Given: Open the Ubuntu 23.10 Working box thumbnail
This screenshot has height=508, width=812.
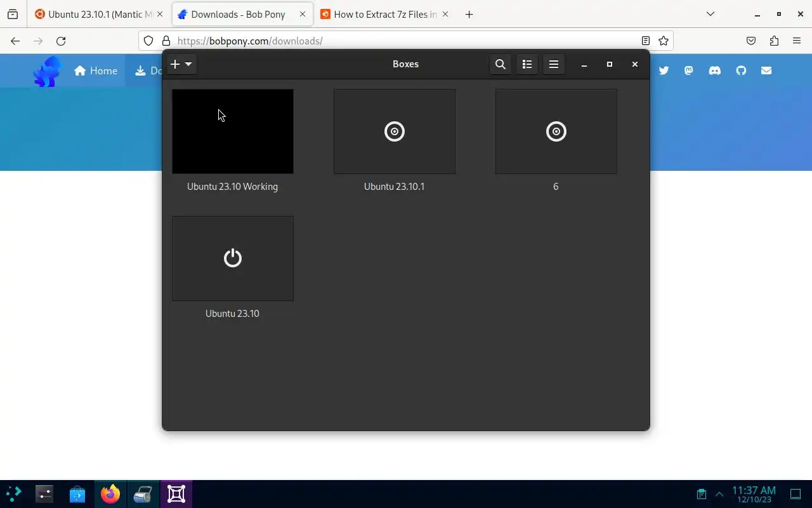Looking at the screenshot, I should pos(233,131).
